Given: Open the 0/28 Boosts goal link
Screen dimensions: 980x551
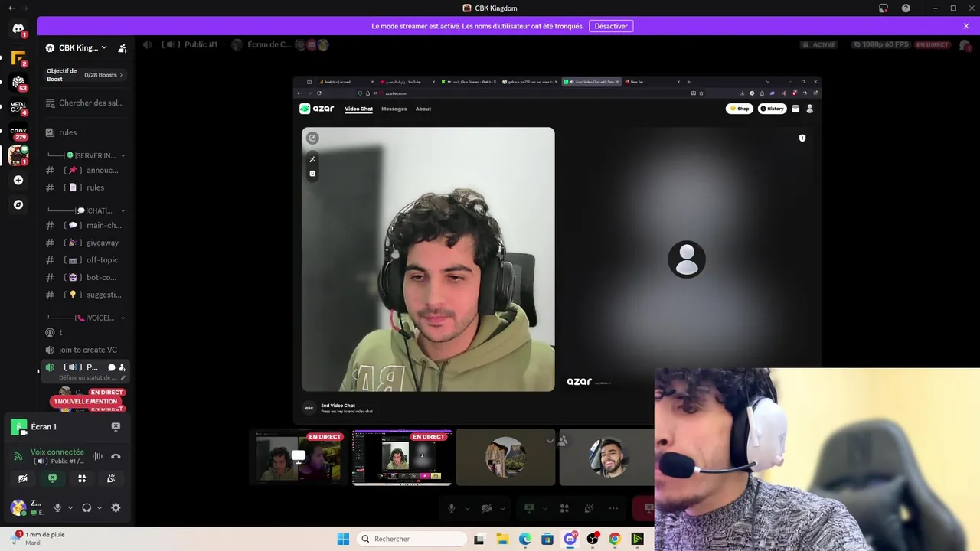Looking at the screenshot, I should click(103, 75).
